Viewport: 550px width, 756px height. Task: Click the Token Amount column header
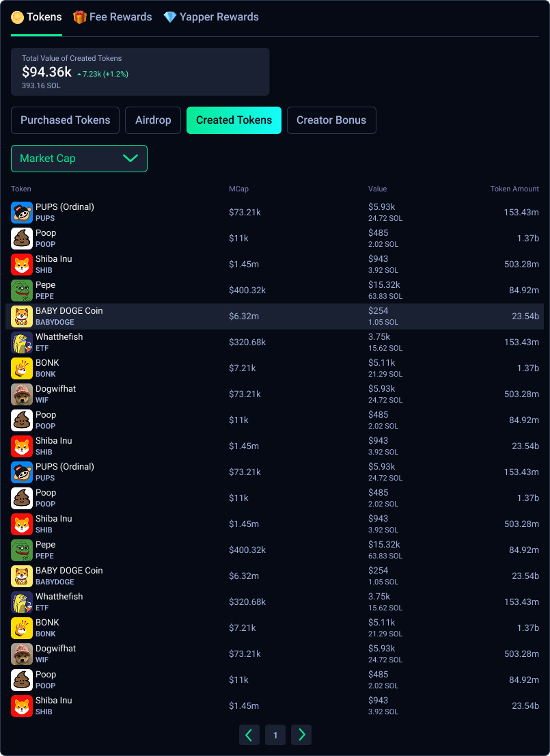pos(514,189)
